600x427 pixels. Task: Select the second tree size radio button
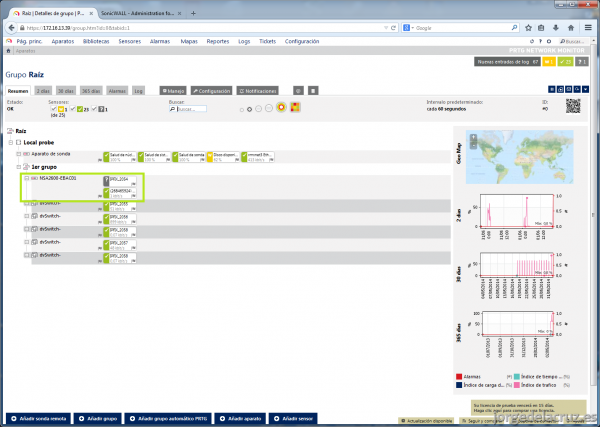(249, 109)
